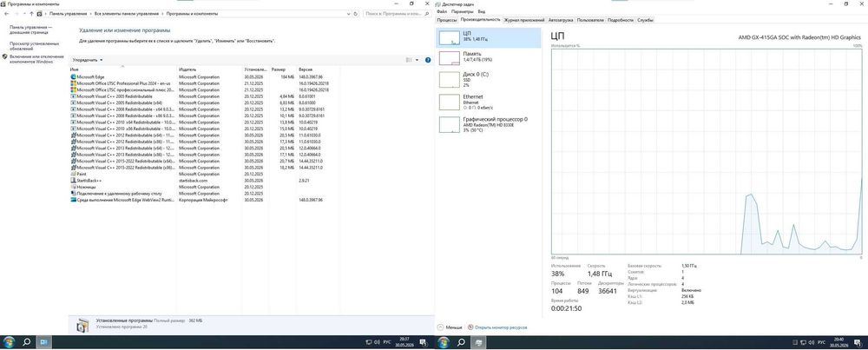Click РУС language indicator on left taskbar
The height and width of the screenshot is (350, 868).
387,343
